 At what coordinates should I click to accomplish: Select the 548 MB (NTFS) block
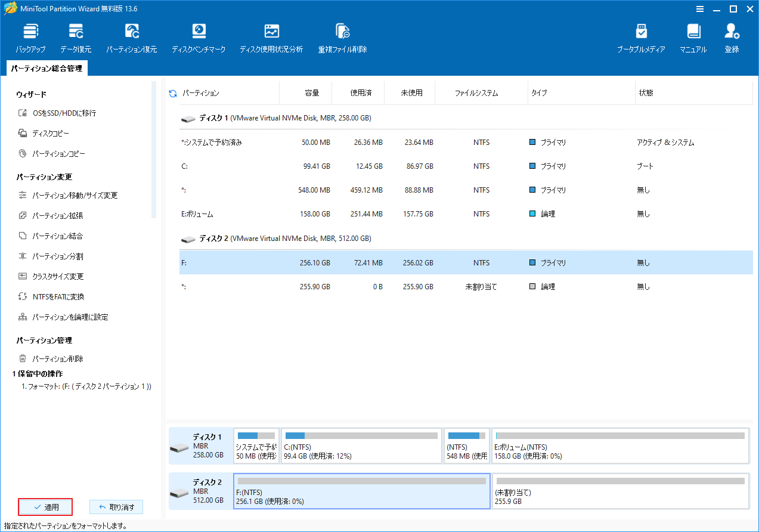pos(467,446)
